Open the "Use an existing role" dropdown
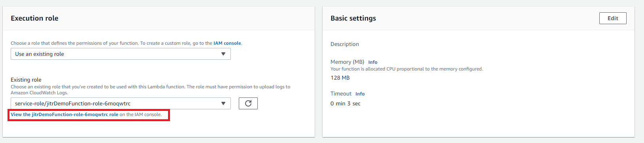644x143 pixels. pyautogui.click(x=121, y=54)
